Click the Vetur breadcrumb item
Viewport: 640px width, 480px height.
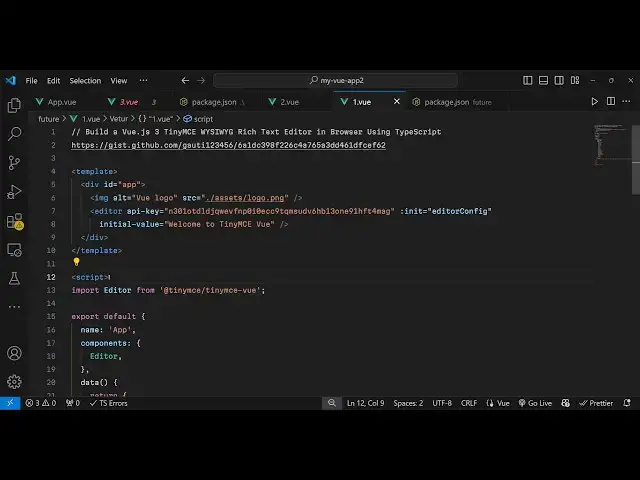[119, 119]
